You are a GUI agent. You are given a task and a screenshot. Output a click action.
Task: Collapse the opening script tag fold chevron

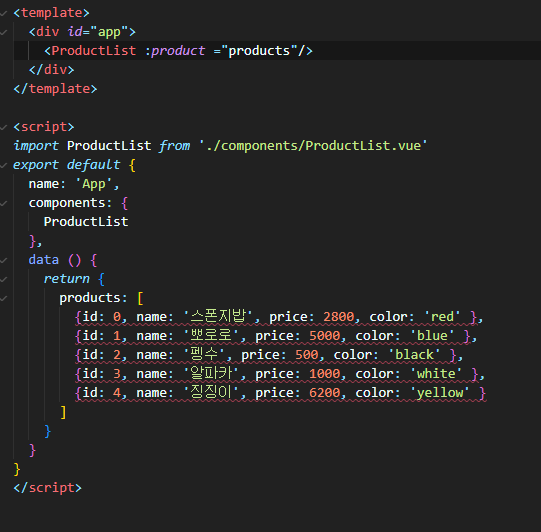click(3, 127)
